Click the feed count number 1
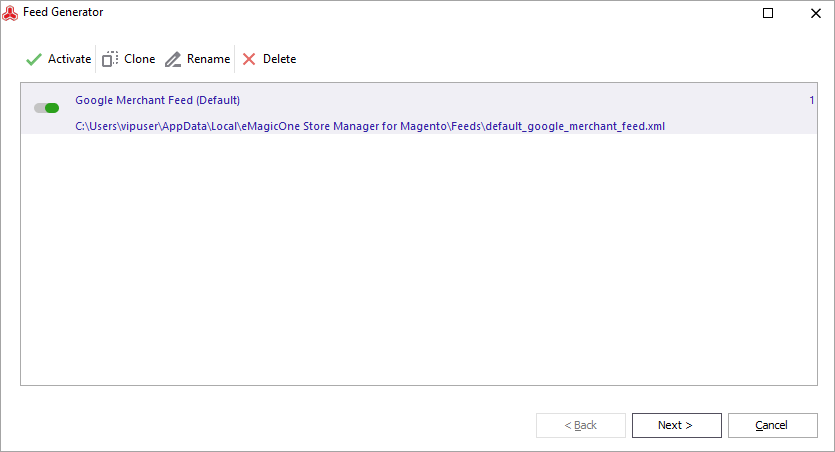 pos(811,100)
